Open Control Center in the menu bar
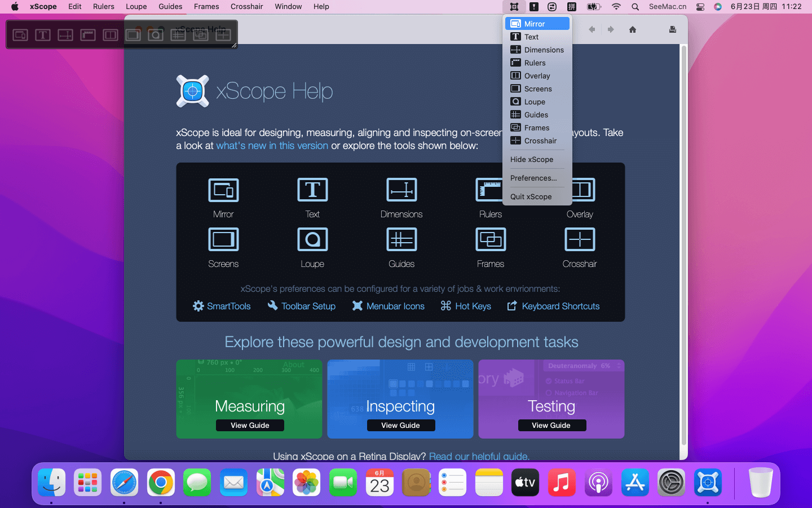This screenshot has height=508, width=812. coord(700,7)
